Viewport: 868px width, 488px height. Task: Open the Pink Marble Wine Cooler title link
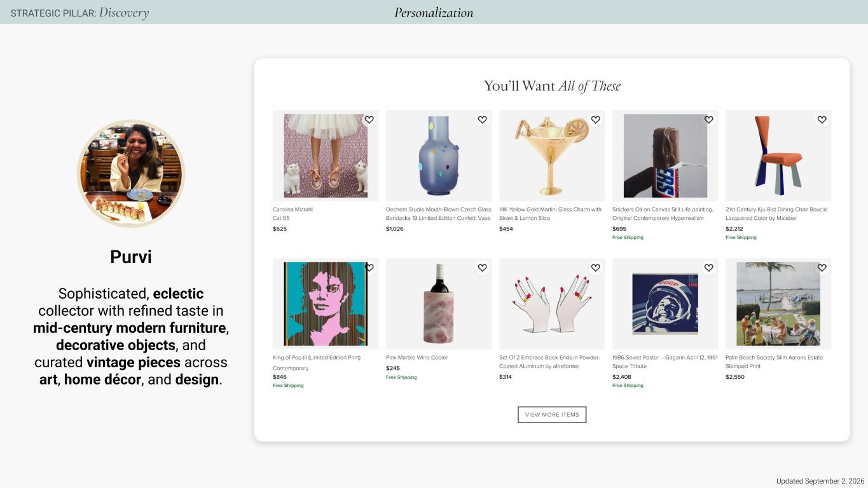click(417, 357)
